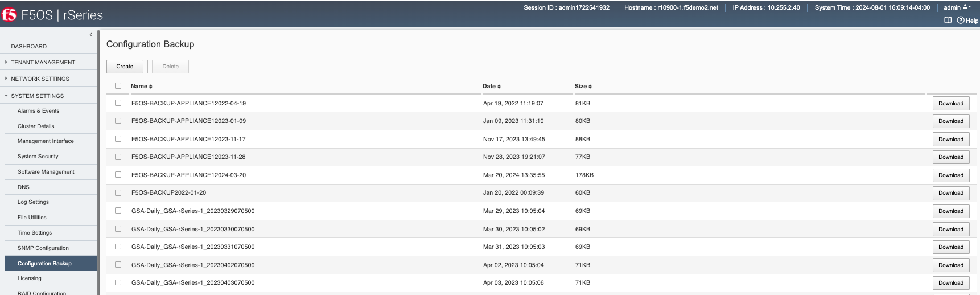
Task: Download the F5OS-BACKUP-APPLIANCE12023-11-17 backup
Action: click(x=951, y=139)
